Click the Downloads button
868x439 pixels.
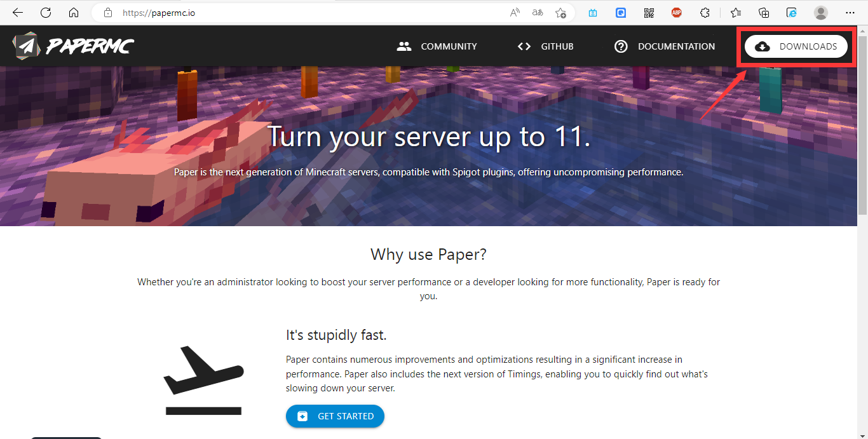coord(796,46)
